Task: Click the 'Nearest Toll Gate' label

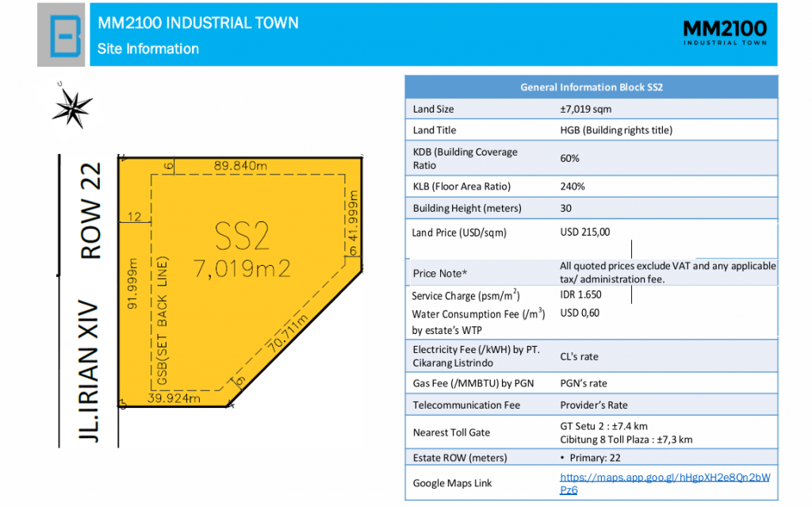Action: pyautogui.click(x=451, y=432)
